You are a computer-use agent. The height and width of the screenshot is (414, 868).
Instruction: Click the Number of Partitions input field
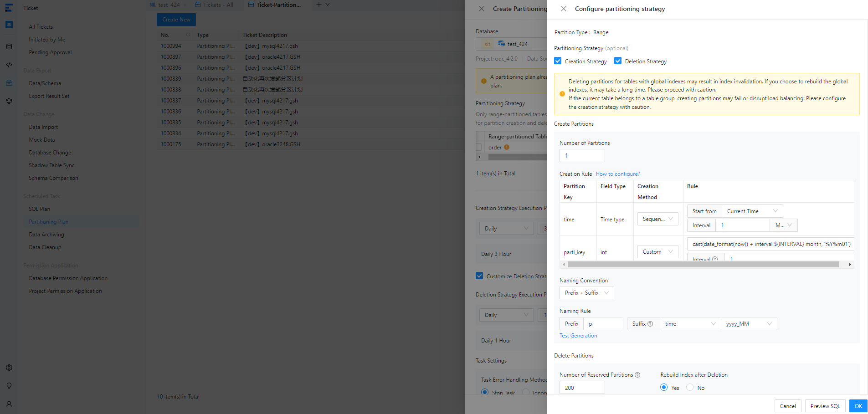(x=582, y=156)
